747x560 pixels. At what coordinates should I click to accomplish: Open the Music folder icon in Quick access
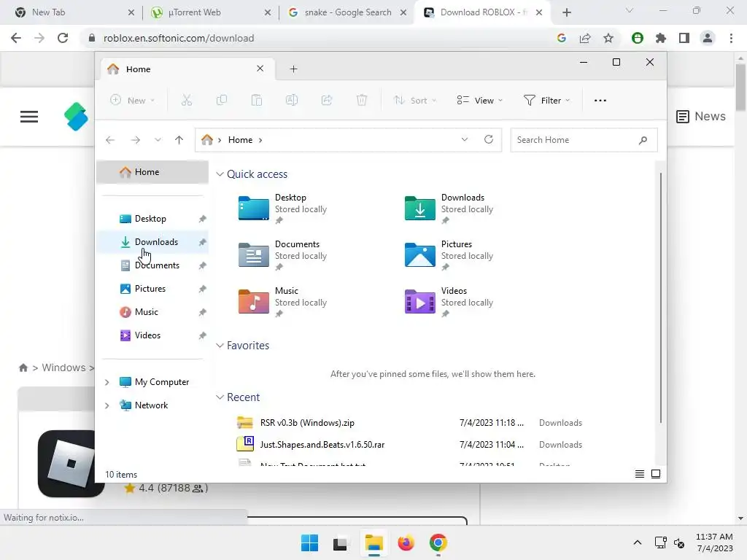pos(253,301)
